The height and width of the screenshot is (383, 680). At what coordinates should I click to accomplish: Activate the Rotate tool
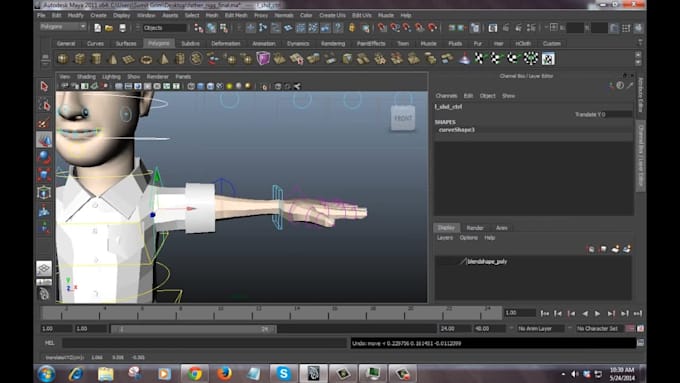(44, 157)
